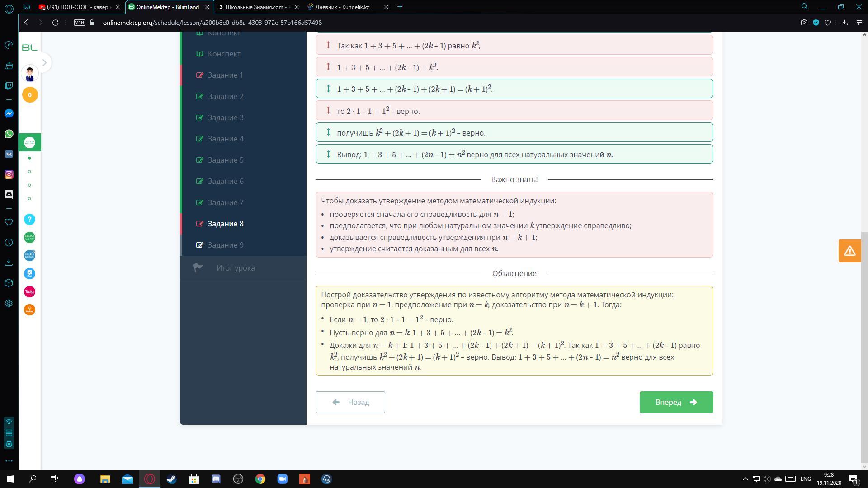The width and height of the screenshot is (868, 488).
Task: Open Instagram sidebar panel
Action: 9,174
